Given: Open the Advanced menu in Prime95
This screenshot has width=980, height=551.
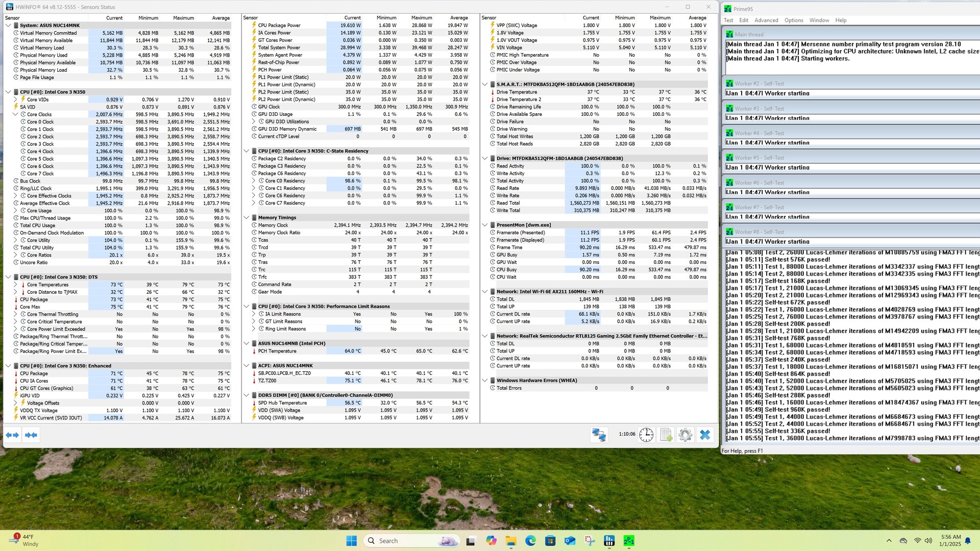Looking at the screenshot, I should 766,20.
